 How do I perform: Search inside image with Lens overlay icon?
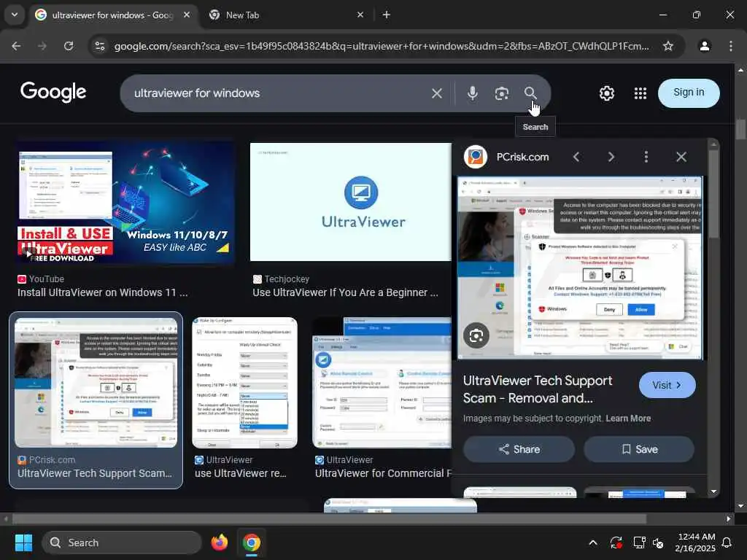(x=476, y=335)
